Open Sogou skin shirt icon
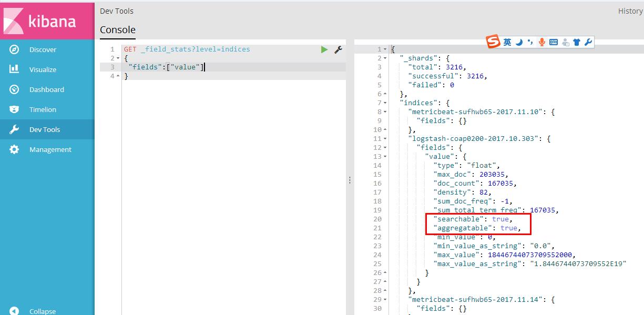Image resolution: width=644 pixels, height=315 pixels. [577, 42]
